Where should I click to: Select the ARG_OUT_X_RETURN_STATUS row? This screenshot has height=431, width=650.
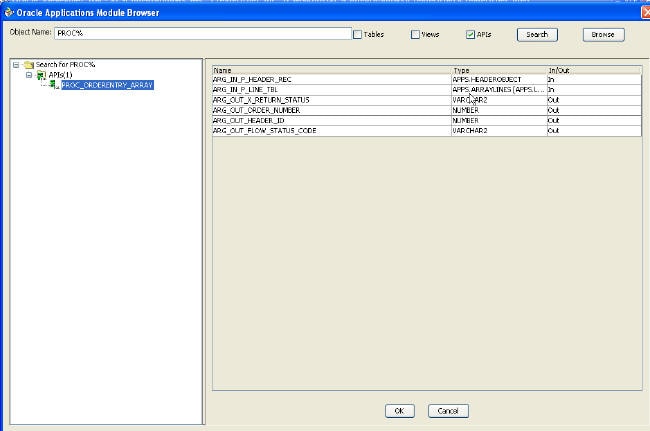pos(427,100)
